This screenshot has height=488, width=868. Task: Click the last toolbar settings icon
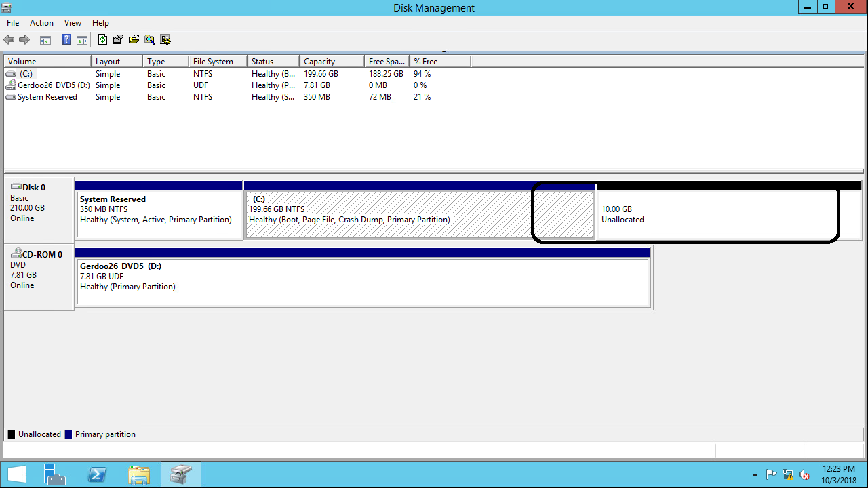[165, 40]
